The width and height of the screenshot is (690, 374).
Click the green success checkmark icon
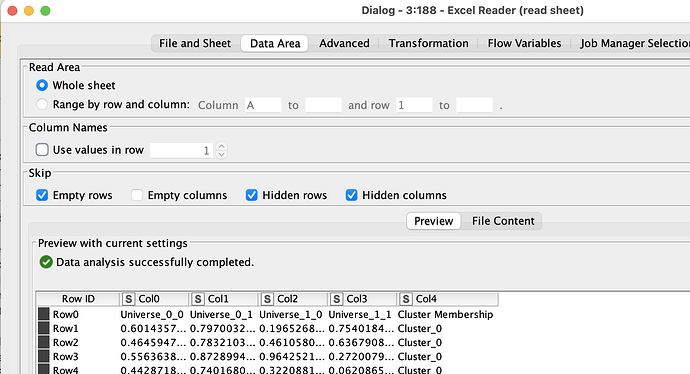click(x=46, y=262)
